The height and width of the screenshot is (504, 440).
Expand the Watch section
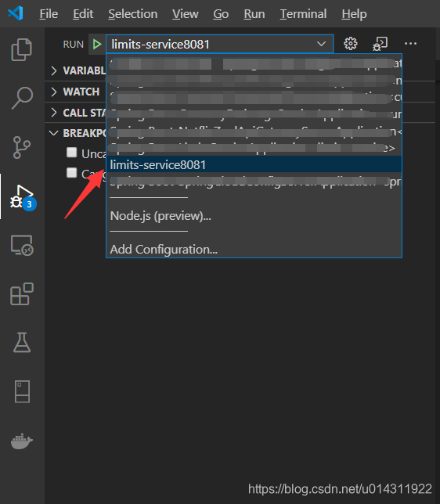point(54,92)
